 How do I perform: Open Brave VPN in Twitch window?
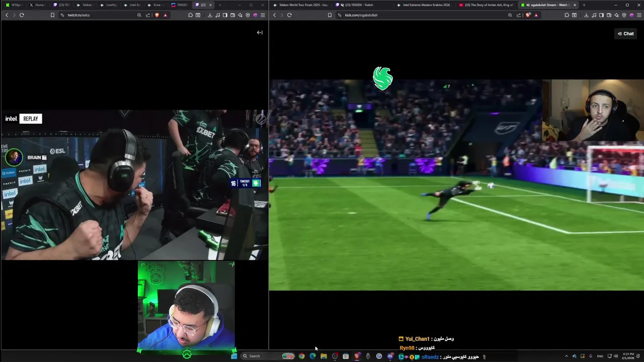248,15
